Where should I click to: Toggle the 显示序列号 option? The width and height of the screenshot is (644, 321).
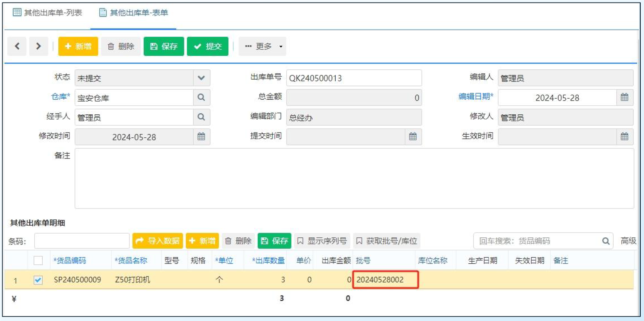coord(322,241)
